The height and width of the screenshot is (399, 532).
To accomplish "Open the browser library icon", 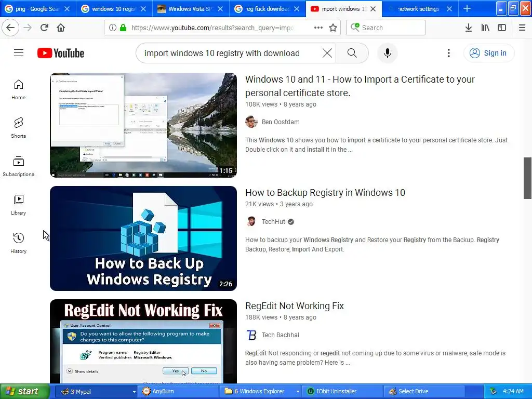I will (x=485, y=28).
